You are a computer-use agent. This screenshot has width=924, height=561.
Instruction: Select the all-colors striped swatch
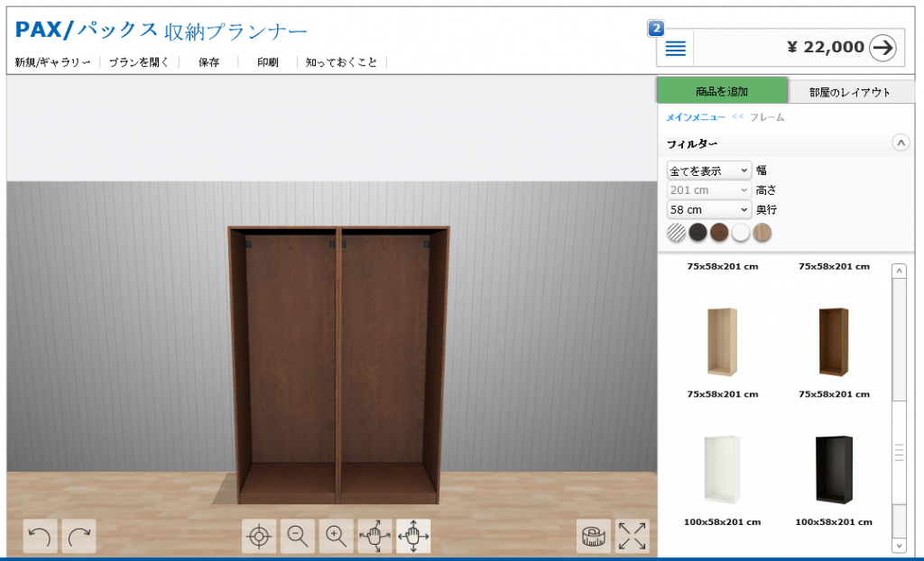(677, 232)
